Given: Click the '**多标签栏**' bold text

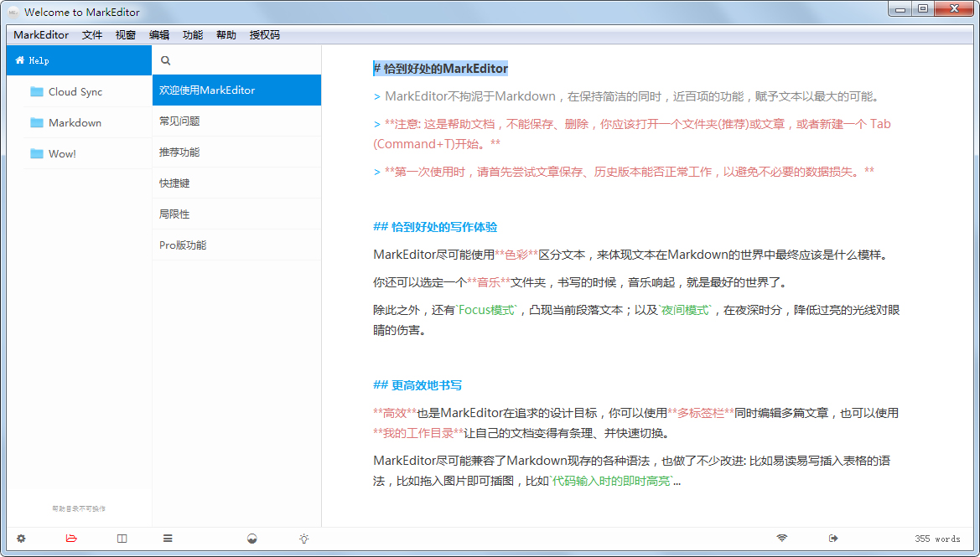Looking at the screenshot, I should (701, 414).
